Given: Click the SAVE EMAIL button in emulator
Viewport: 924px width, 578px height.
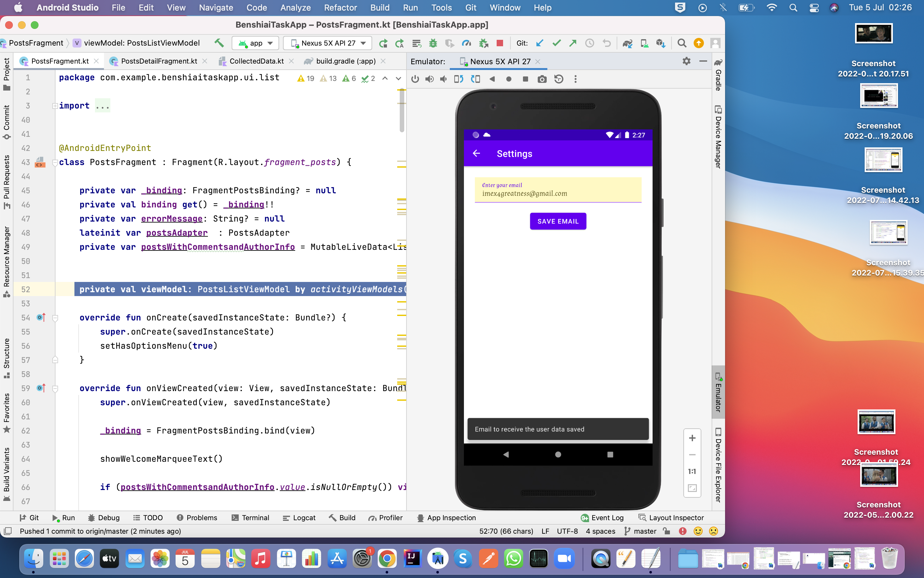Looking at the screenshot, I should (x=558, y=221).
